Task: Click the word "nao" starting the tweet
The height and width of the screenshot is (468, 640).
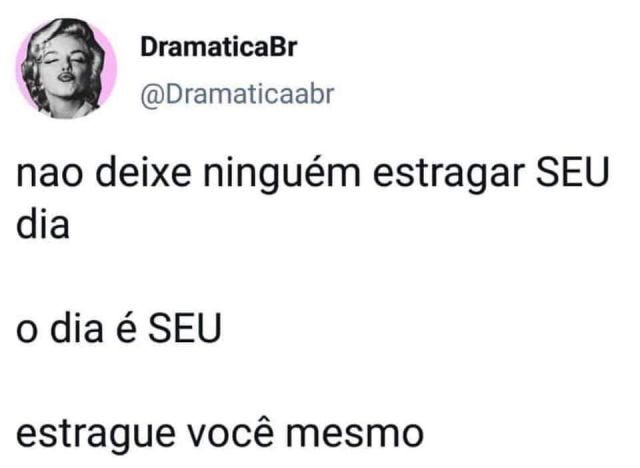Action: pyautogui.click(x=49, y=175)
